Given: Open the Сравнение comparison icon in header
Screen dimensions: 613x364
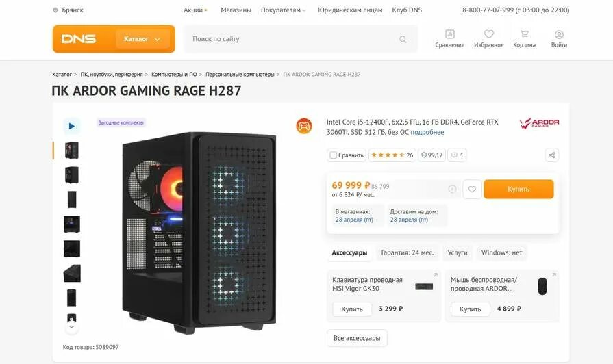Looking at the screenshot, I should (449, 39).
